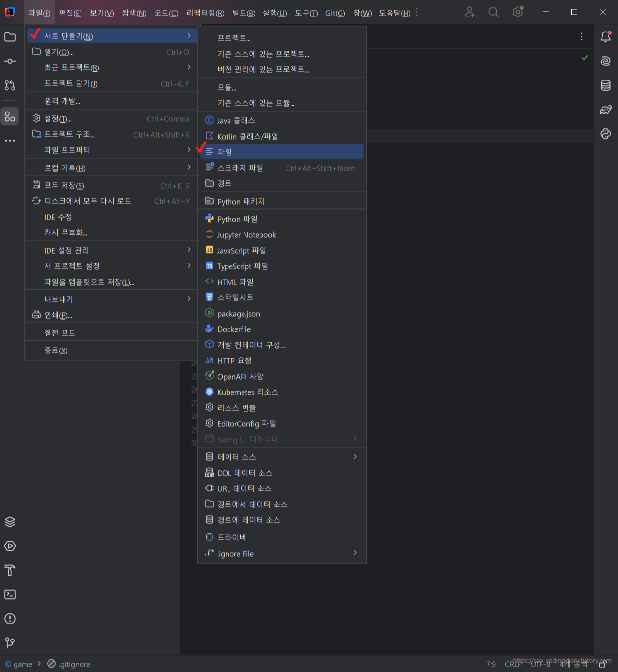The image size is (618, 672).
Task: Create a Dockerfile from the submenu
Action: click(282, 329)
